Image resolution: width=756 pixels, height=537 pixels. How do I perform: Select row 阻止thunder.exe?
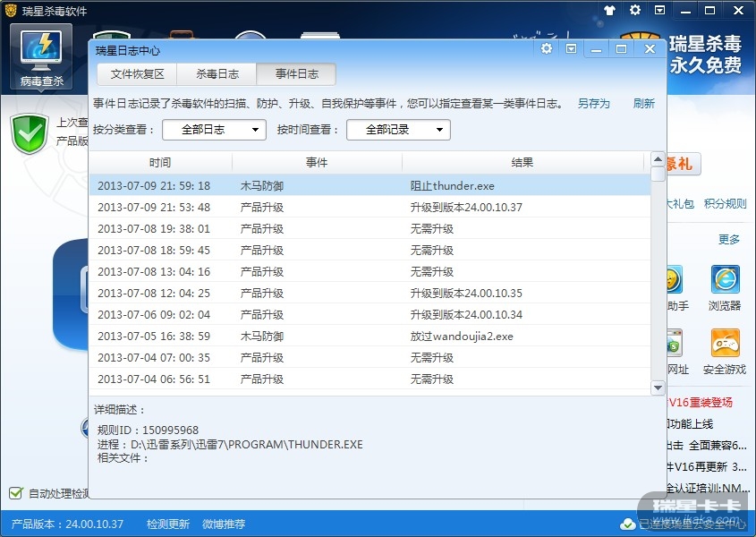click(x=370, y=186)
